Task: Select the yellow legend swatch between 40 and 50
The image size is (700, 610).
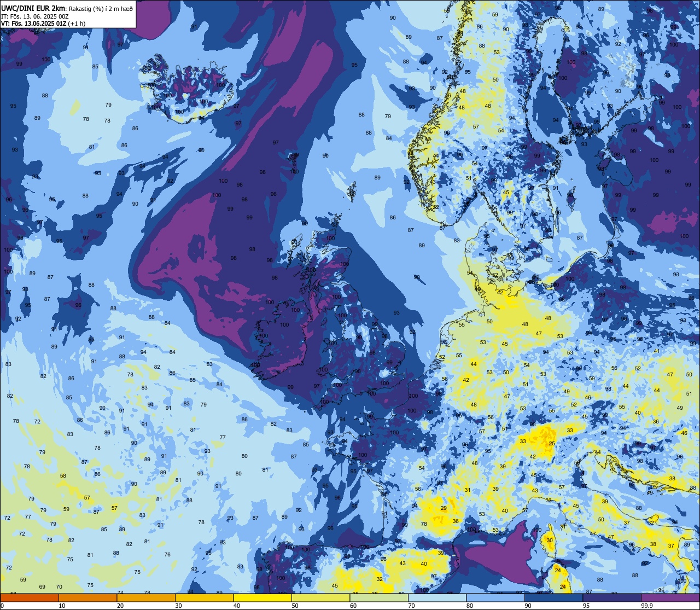Action: [262, 597]
